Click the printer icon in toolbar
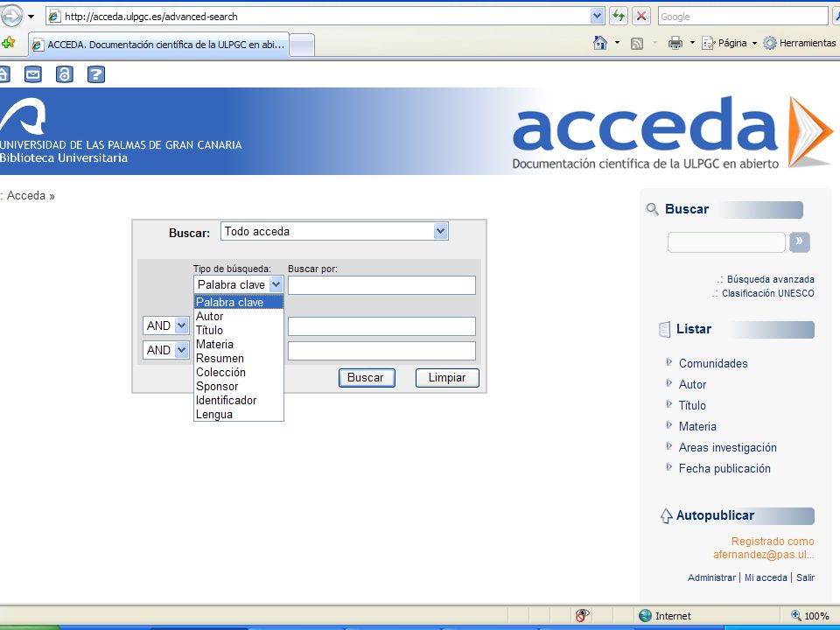Screen dimensions: 840x630 (x=675, y=43)
